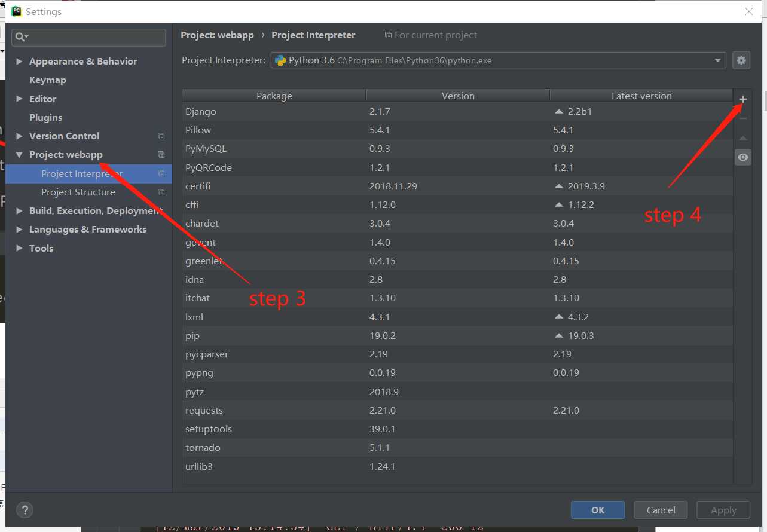Viewport: 767px width, 532px height.
Task: Expand the Tools section
Action: click(19, 248)
